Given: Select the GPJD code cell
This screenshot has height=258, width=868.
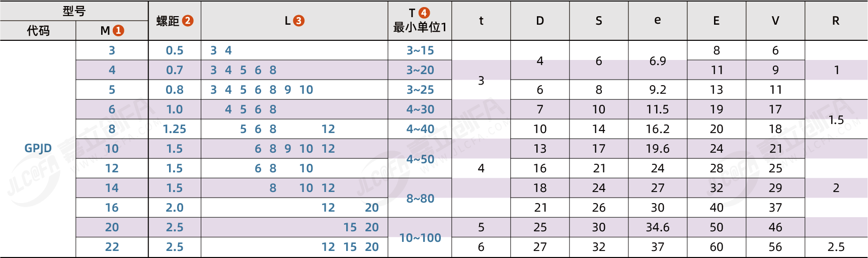Looking at the screenshot, I should click(x=38, y=149).
